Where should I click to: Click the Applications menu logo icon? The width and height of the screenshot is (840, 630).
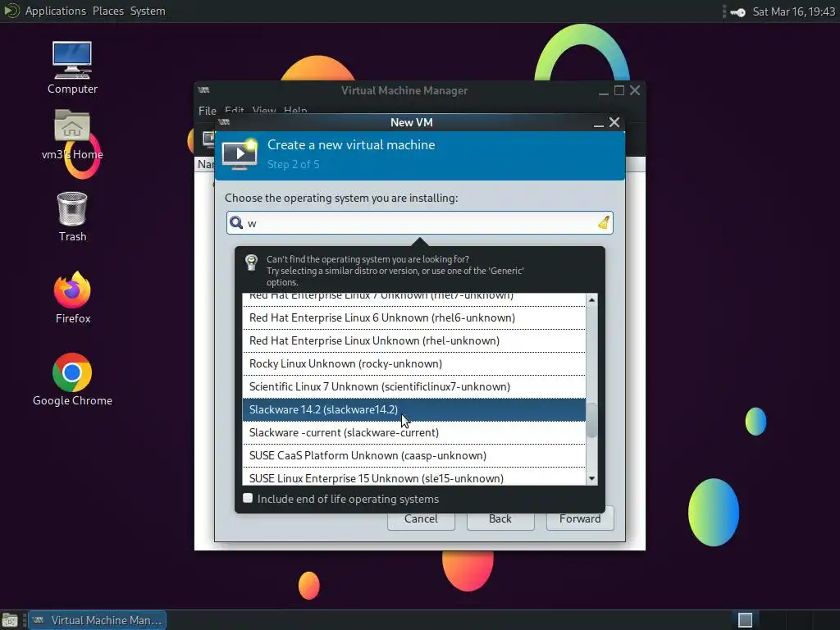(x=11, y=11)
